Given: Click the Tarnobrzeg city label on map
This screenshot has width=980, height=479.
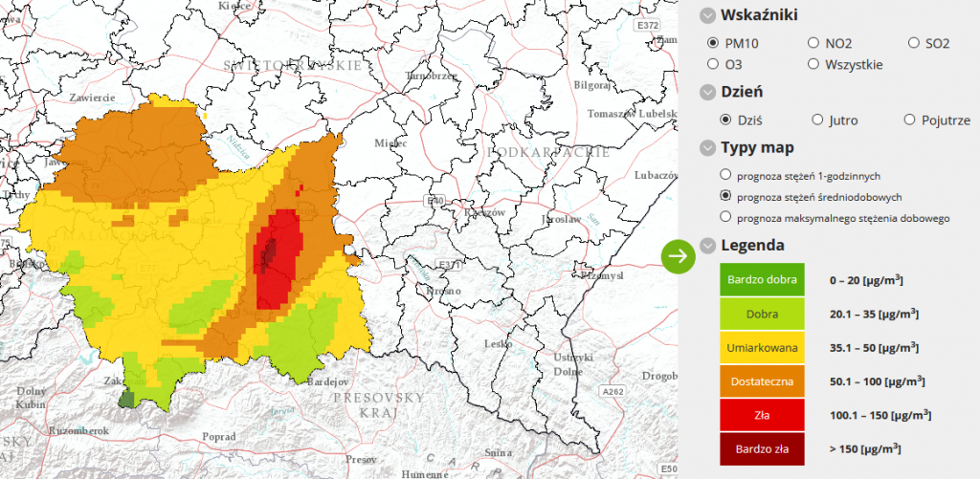Looking at the screenshot, I should click(432, 76).
